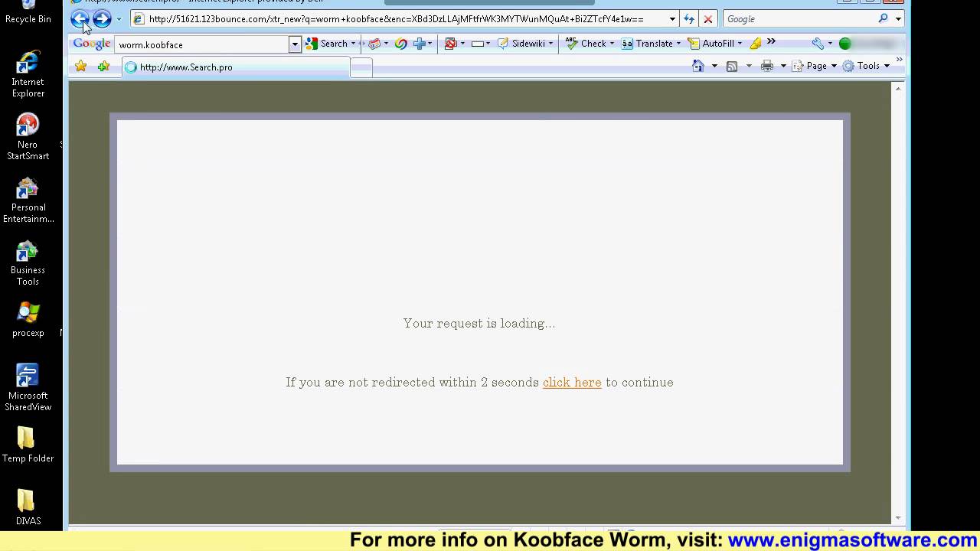Open a new blank tab
The image size is (980, 551).
361,67
